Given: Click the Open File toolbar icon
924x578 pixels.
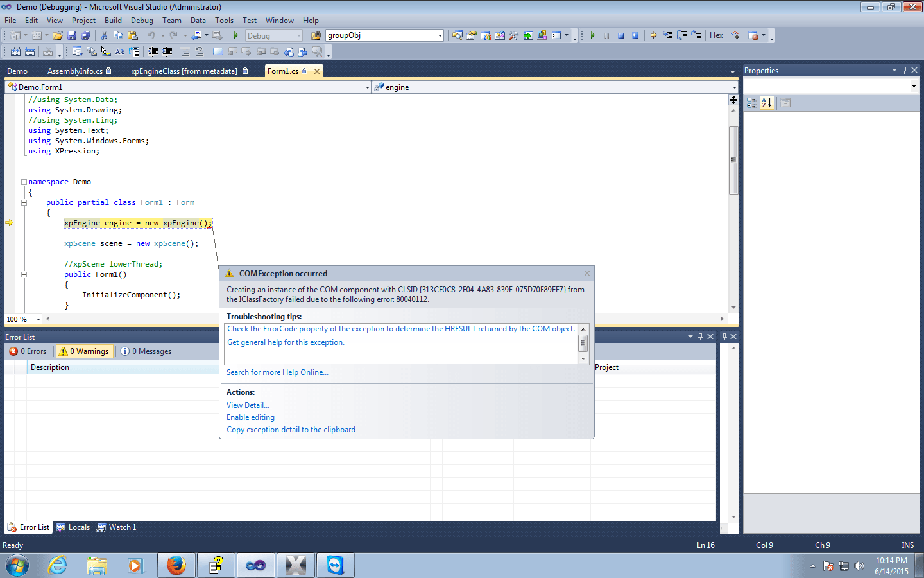Looking at the screenshot, I should (x=58, y=35).
